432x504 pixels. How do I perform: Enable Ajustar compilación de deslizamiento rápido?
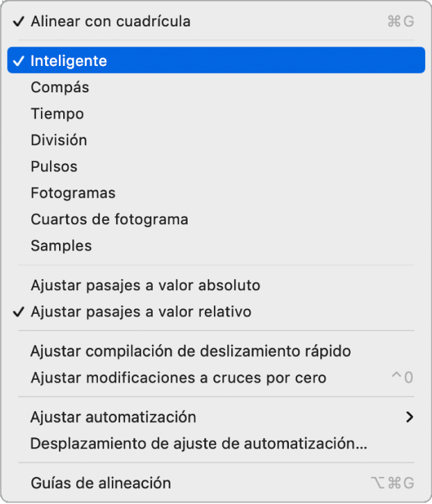tap(190, 351)
